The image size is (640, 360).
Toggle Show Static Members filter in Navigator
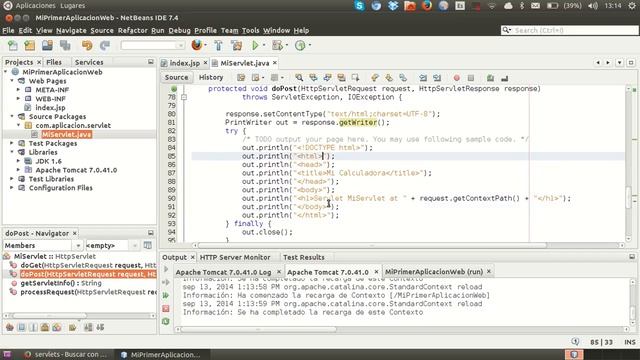pyautogui.click(x=33, y=327)
